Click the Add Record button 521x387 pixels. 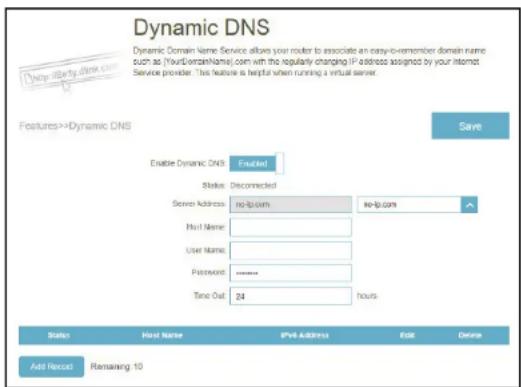(x=51, y=367)
